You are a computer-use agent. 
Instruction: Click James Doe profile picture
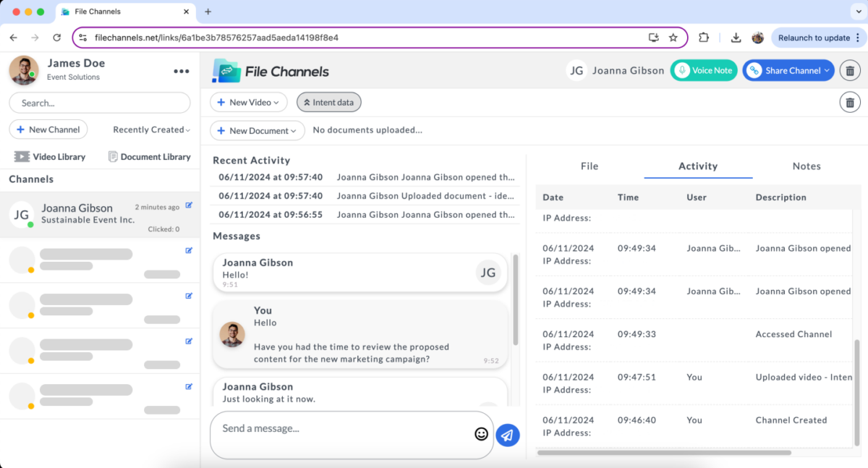pyautogui.click(x=23, y=71)
